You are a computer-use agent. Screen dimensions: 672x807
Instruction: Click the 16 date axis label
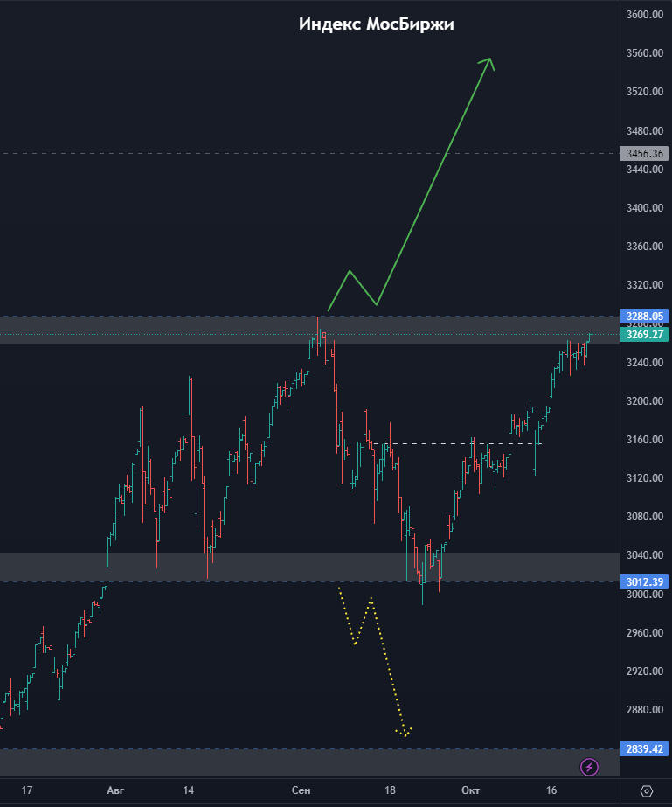coord(551,790)
